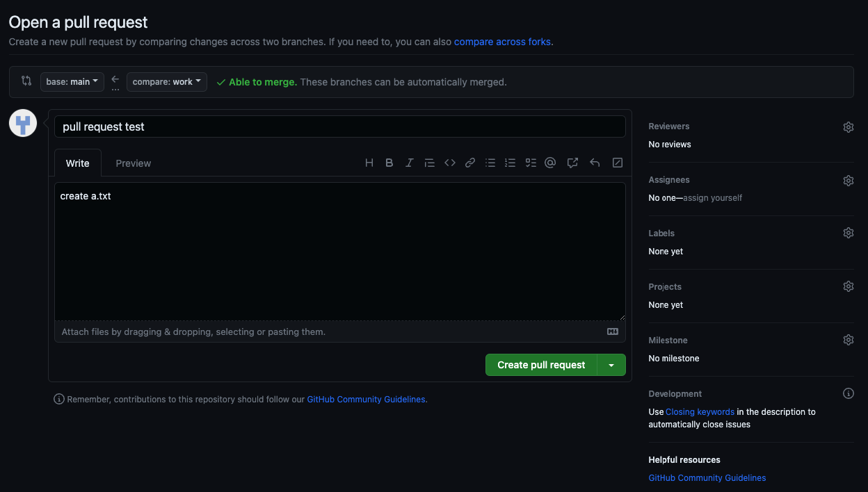
Task: Open Milestone gear settings
Action: [849, 340]
